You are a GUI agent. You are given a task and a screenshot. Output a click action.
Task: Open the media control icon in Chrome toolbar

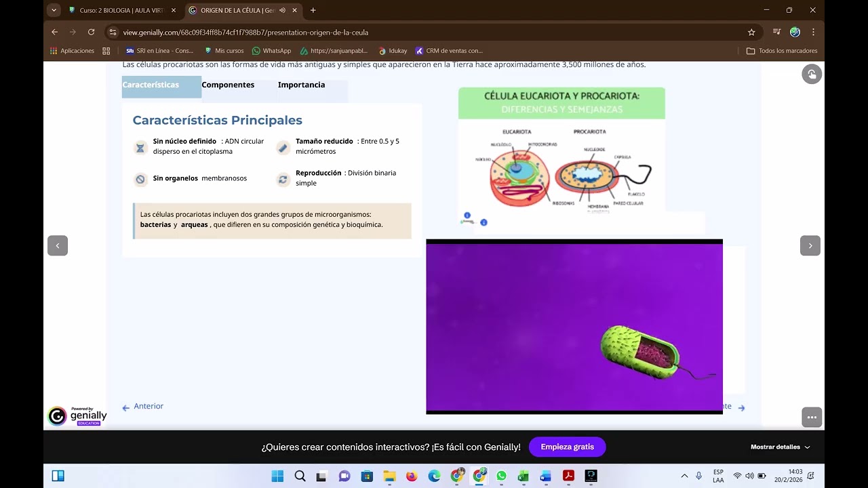(x=777, y=32)
